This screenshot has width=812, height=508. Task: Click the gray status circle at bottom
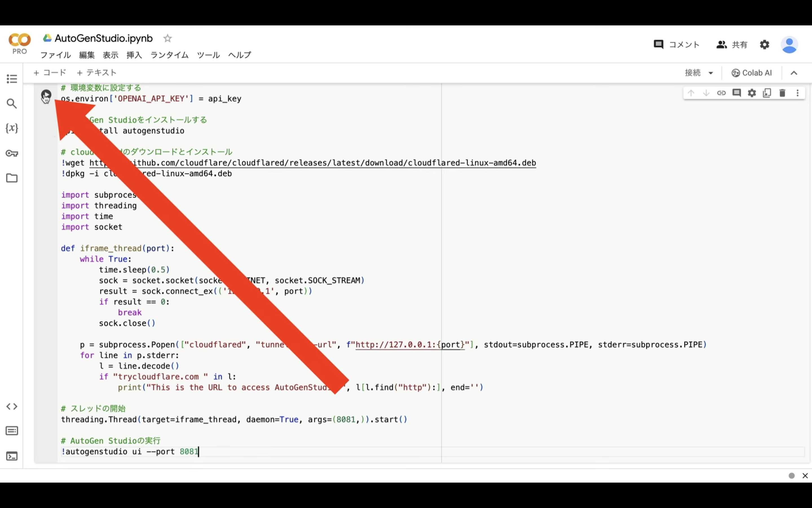tap(791, 476)
